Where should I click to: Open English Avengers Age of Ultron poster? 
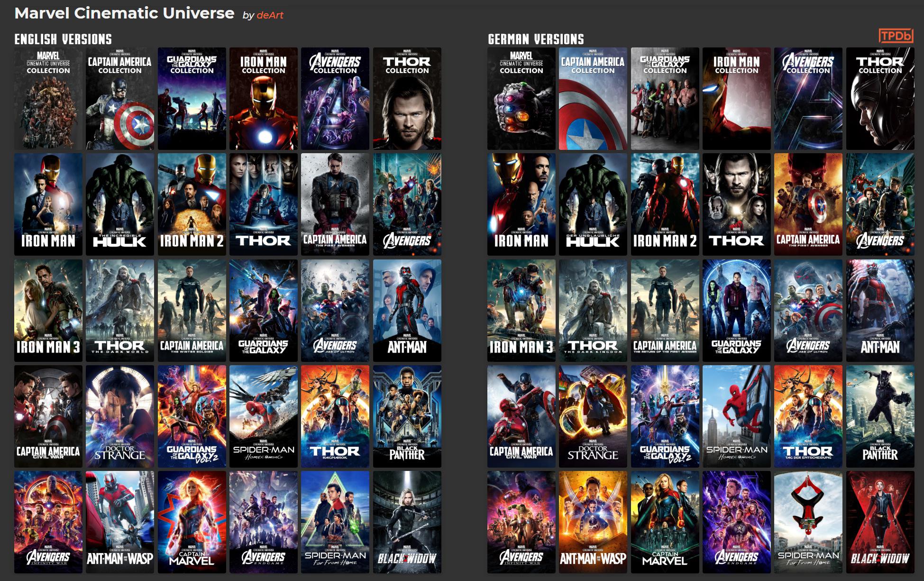click(x=335, y=311)
